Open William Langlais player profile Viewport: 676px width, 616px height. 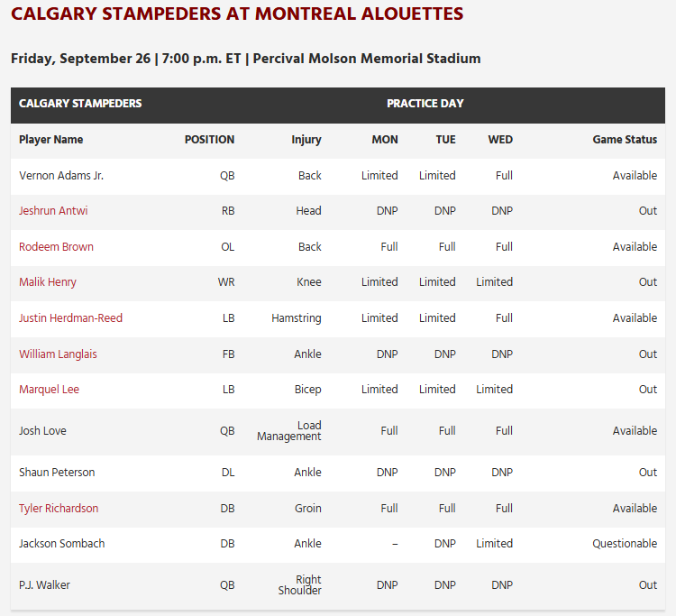point(58,354)
